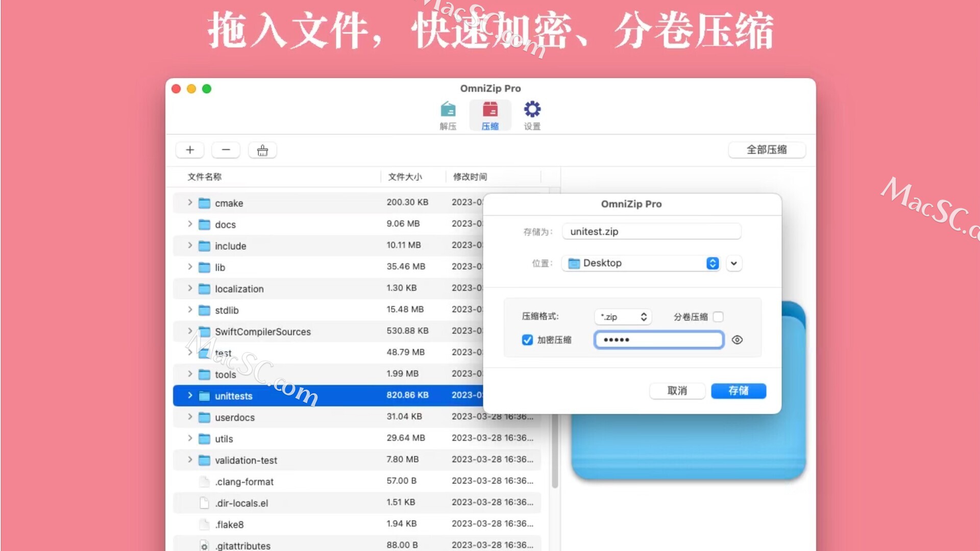Select the .clang-format file icon

tap(204, 482)
